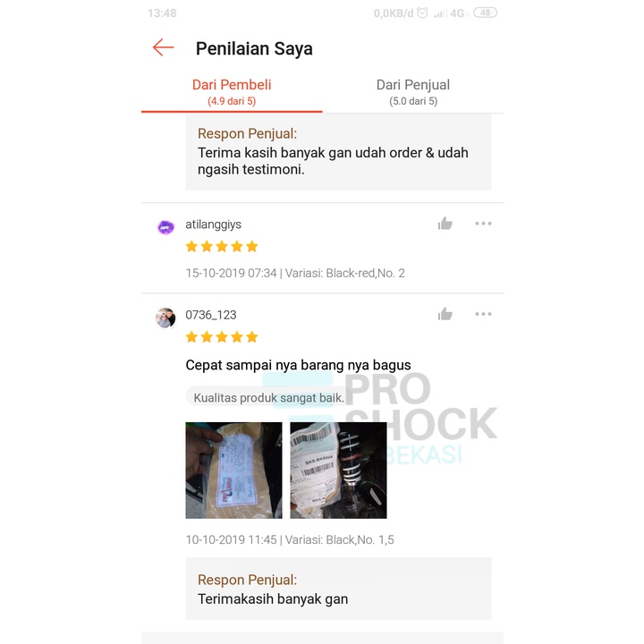
Task: Select the 'Kualitas produk sangat baik.' tag
Action: tap(268, 397)
